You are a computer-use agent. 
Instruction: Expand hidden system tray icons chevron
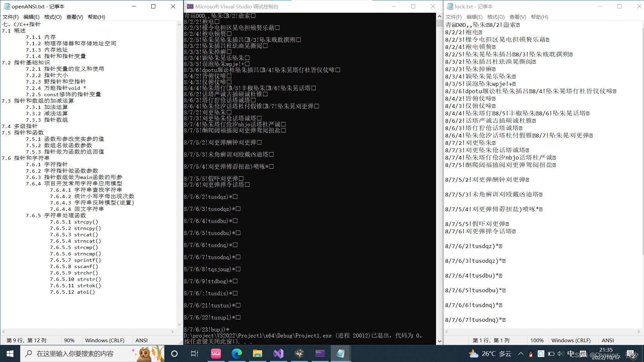coord(521,354)
